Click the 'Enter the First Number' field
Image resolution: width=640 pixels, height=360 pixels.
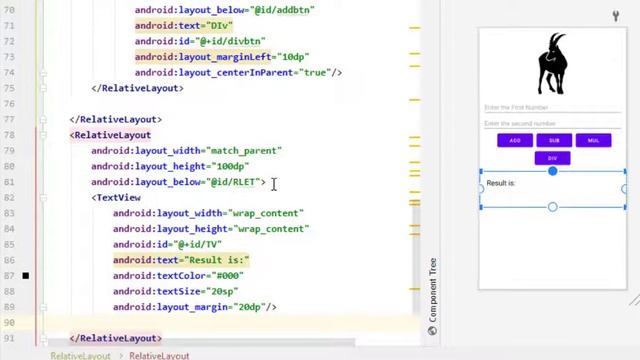coord(552,107)
